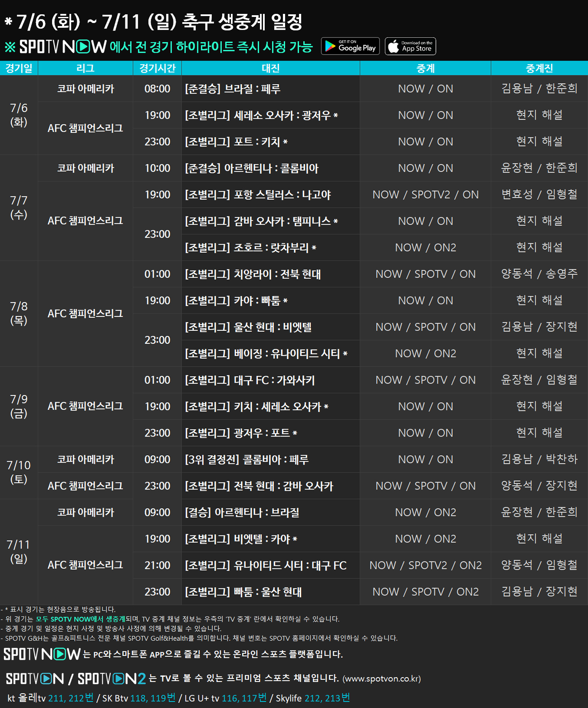Screen dimensions: 588x708
Task: Select the 경기시간 column header
Action: pos(157,68)
